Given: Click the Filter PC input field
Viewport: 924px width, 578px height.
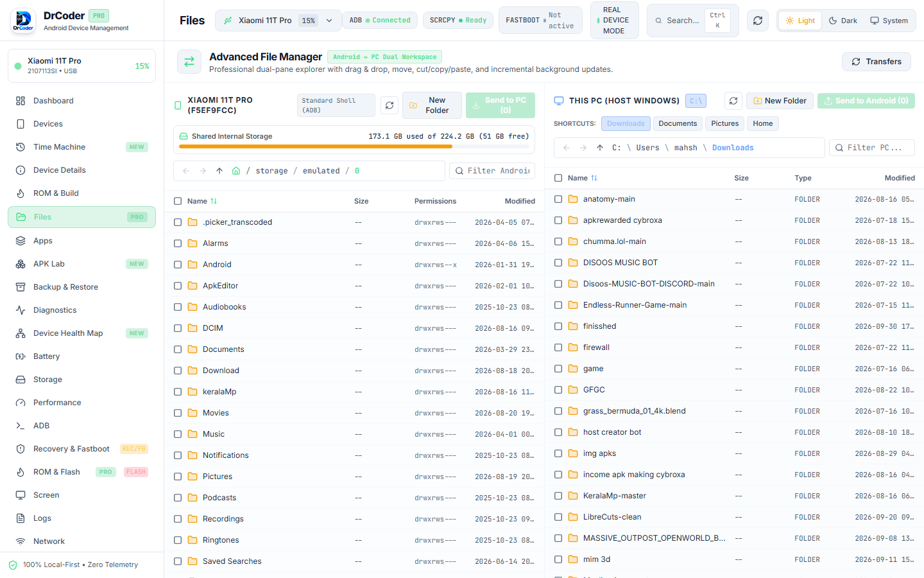Looking at the screenshot, I should [x=872, y=148].
